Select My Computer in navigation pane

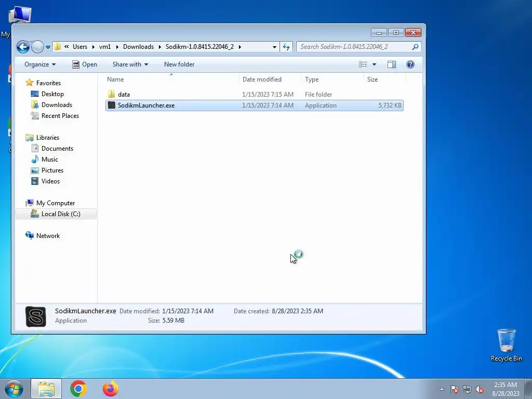click(55, 203)
